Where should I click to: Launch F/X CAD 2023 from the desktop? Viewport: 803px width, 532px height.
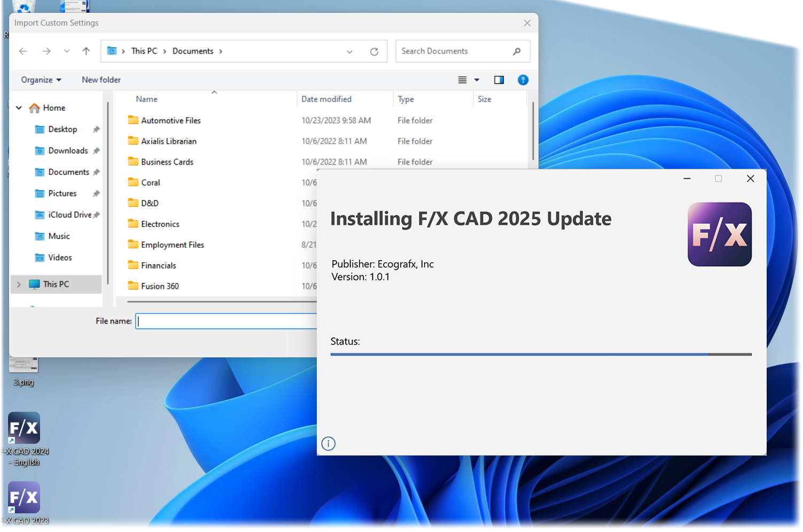point(24,497)
